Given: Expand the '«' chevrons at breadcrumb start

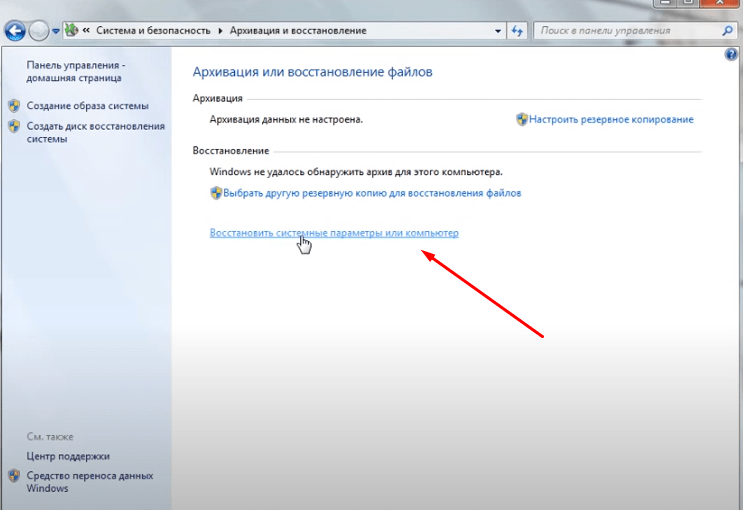Looking at the screenshot, I should 87,31.
